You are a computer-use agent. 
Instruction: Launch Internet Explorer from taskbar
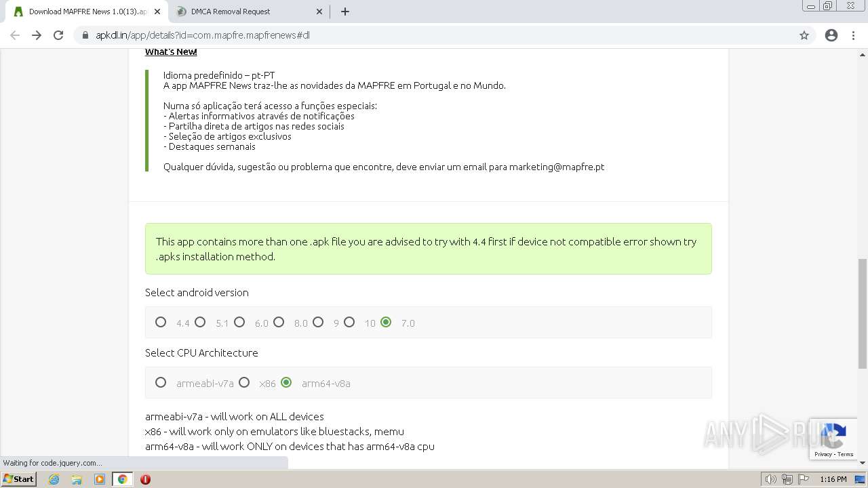[54, 479]
